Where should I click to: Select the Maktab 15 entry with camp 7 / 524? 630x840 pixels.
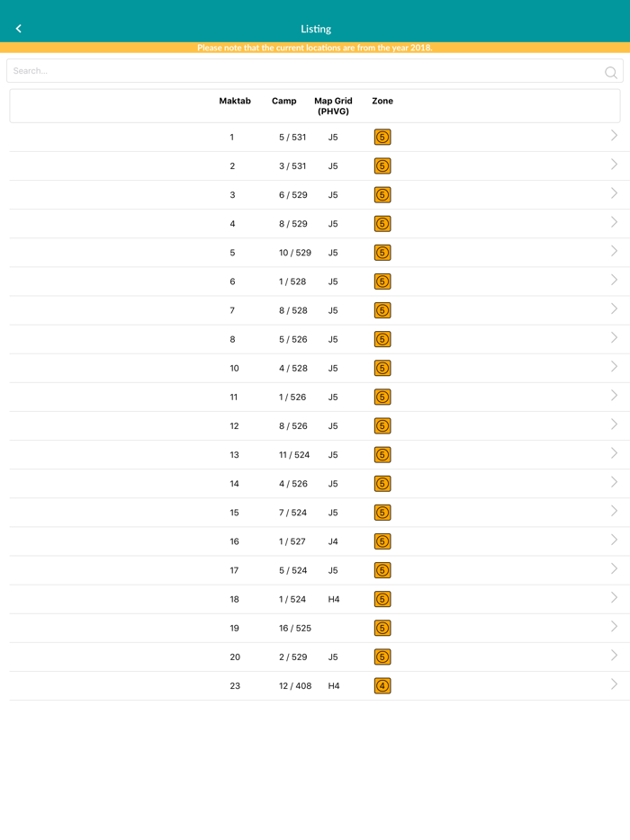click(x=319, y=513)
